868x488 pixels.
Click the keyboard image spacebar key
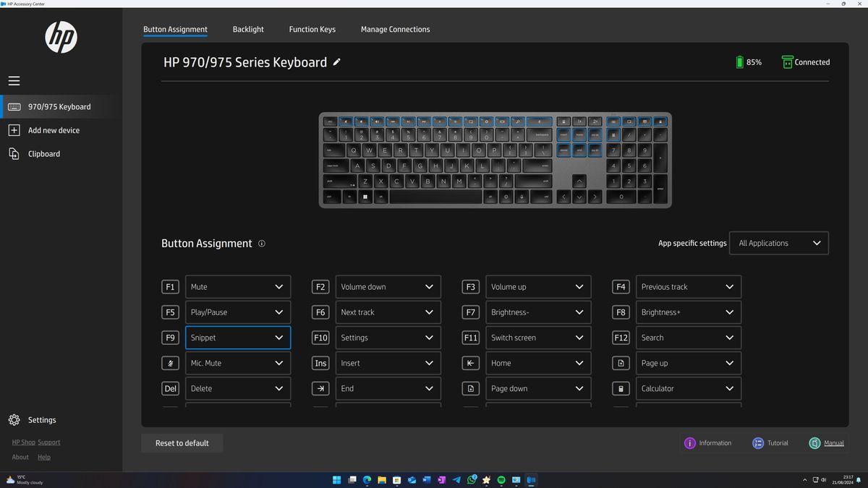point(435,197)
